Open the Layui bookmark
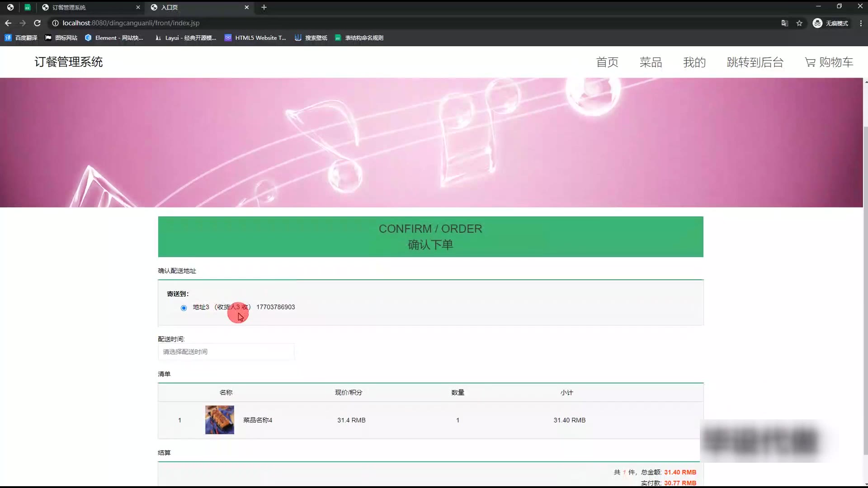 click(185, 38)
